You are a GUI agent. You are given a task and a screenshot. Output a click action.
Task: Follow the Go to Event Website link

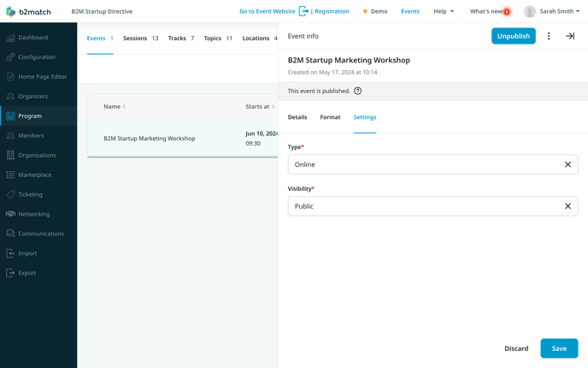[x=268, y=11]
